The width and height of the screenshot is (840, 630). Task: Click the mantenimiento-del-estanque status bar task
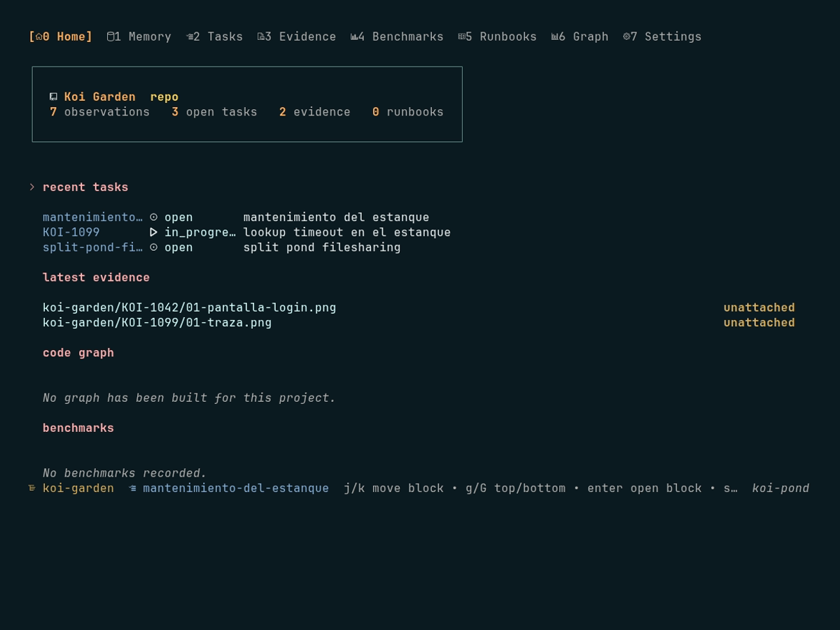pos(236,488)
